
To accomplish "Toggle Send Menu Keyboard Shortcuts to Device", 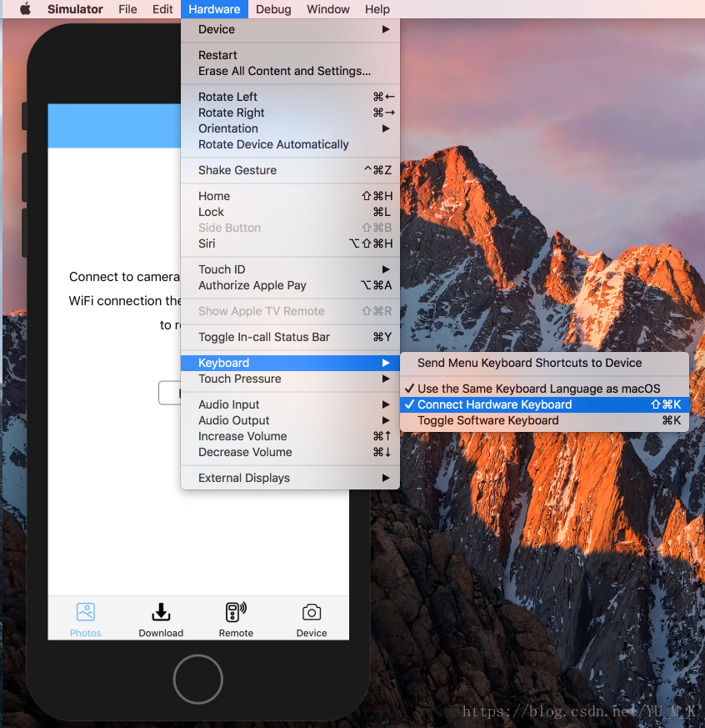I will (544, 363).
